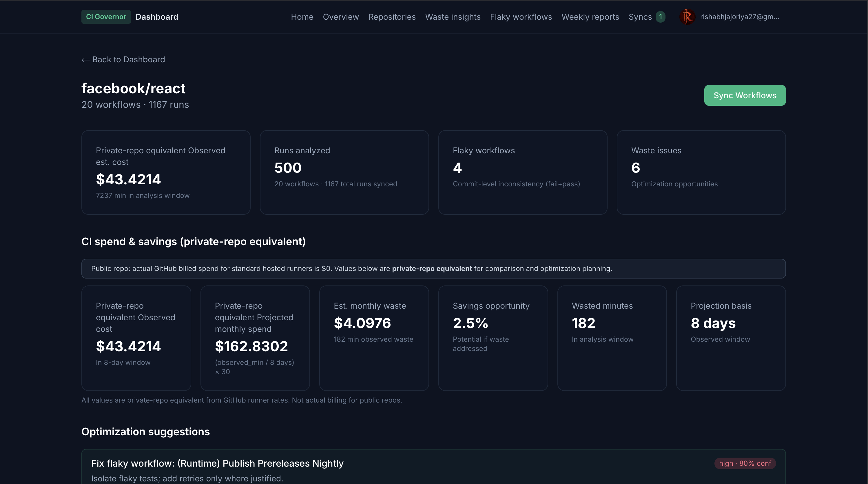The image size is (868, 484).
Task: Open the Syncs page
Action: (640, 17)
